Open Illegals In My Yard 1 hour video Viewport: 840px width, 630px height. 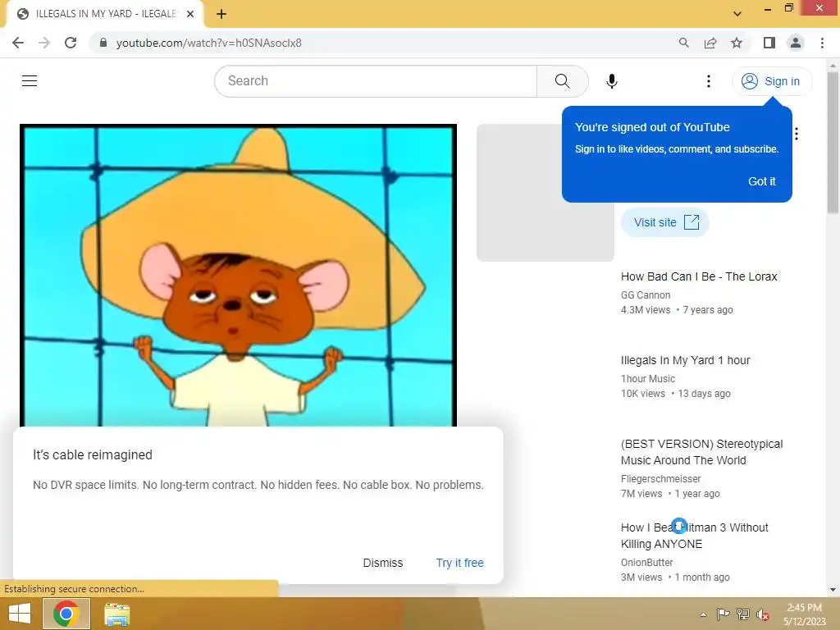(685, 361)
